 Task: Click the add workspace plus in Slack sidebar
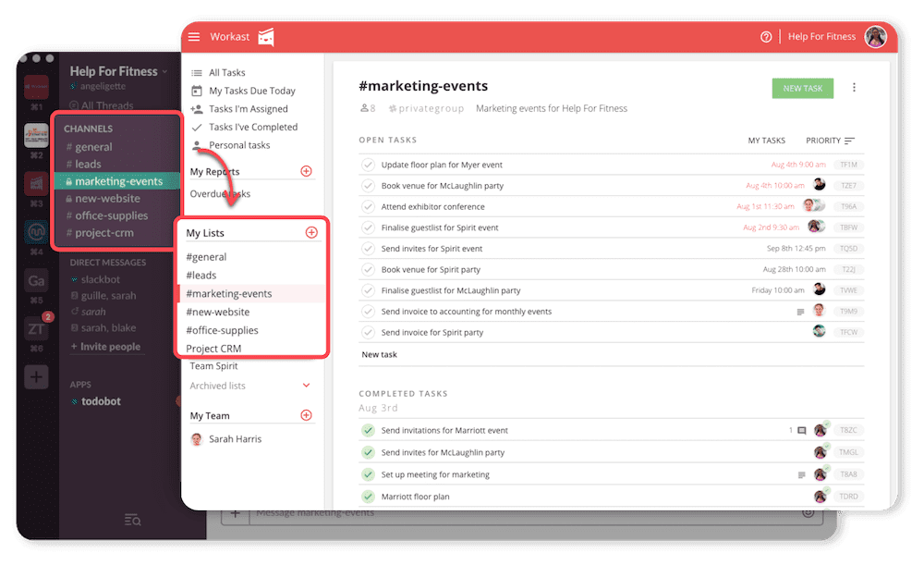[x=36, y=377]
